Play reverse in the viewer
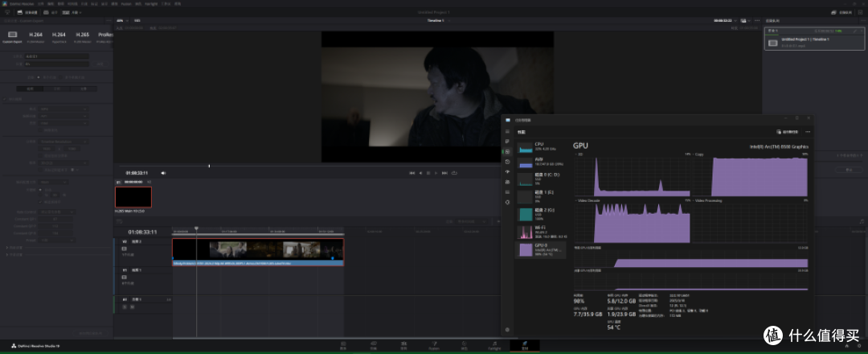 tap(420, 173)
